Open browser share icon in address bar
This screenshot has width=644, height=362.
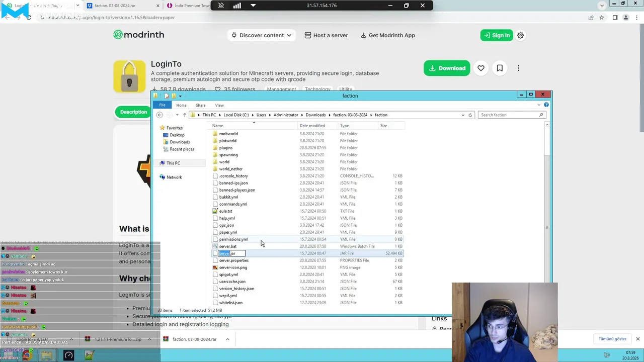pos(591,18)
